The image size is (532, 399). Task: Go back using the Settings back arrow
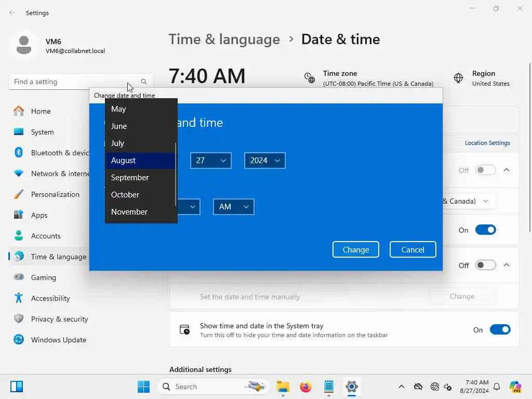(12, 12)
